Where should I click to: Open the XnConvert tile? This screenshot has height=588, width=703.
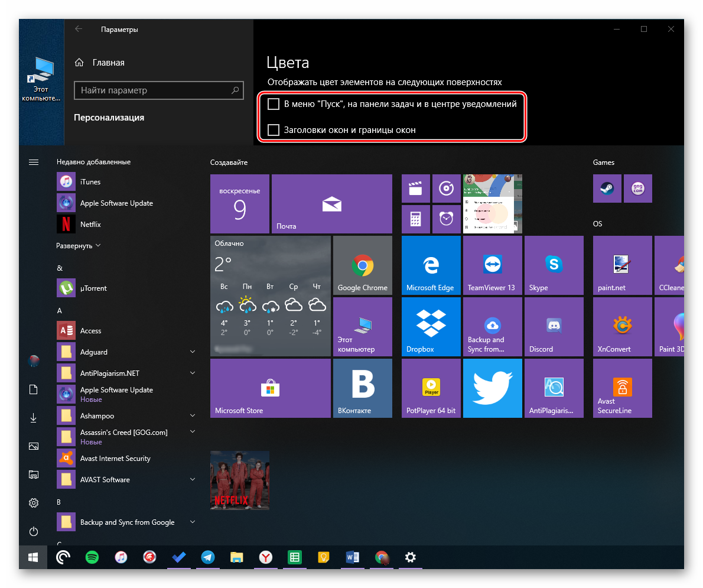pos(622,327)
